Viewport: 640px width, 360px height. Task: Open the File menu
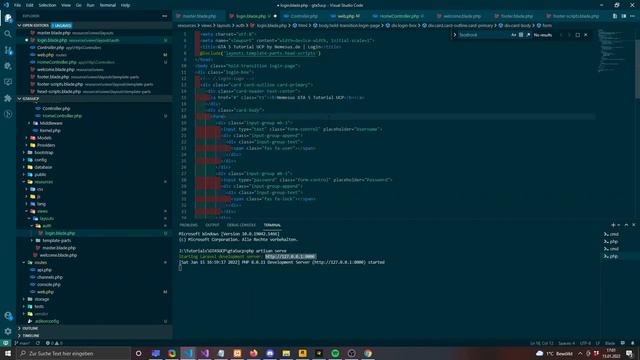(18, 5)
